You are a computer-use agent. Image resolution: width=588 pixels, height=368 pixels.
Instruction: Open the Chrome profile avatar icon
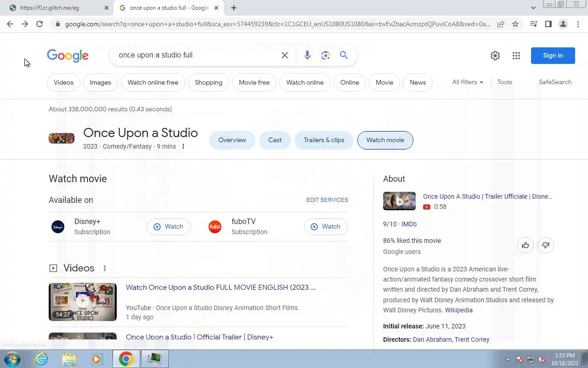563,24
